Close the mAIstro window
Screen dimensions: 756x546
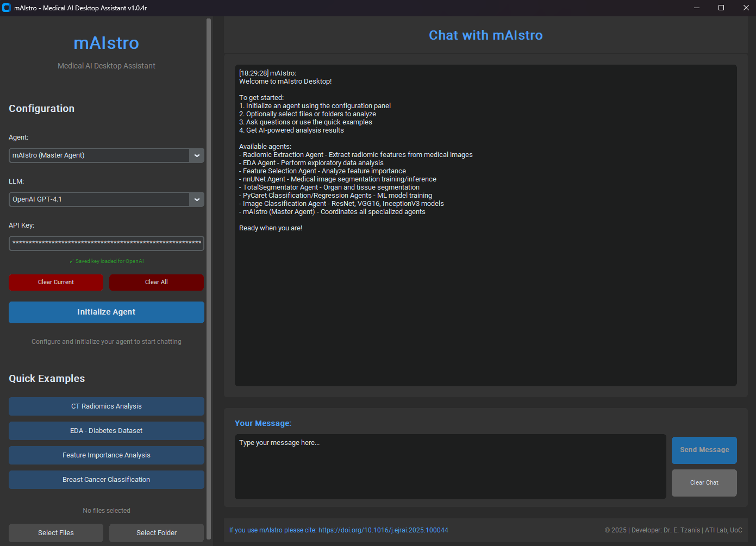[746, 8]
